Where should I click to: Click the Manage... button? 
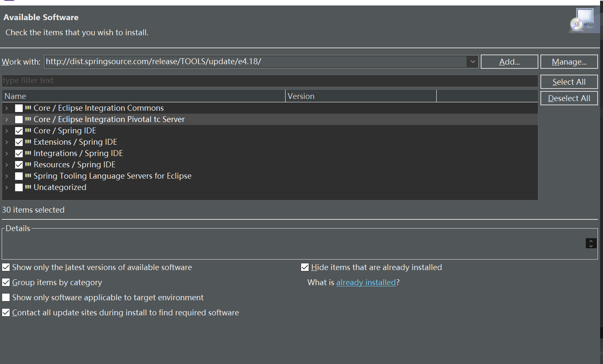point(569,62)
